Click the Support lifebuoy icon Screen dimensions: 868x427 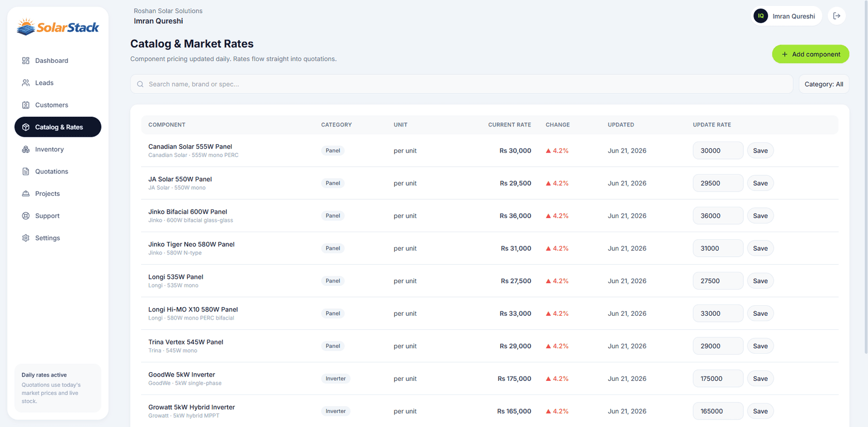point(25,216)
